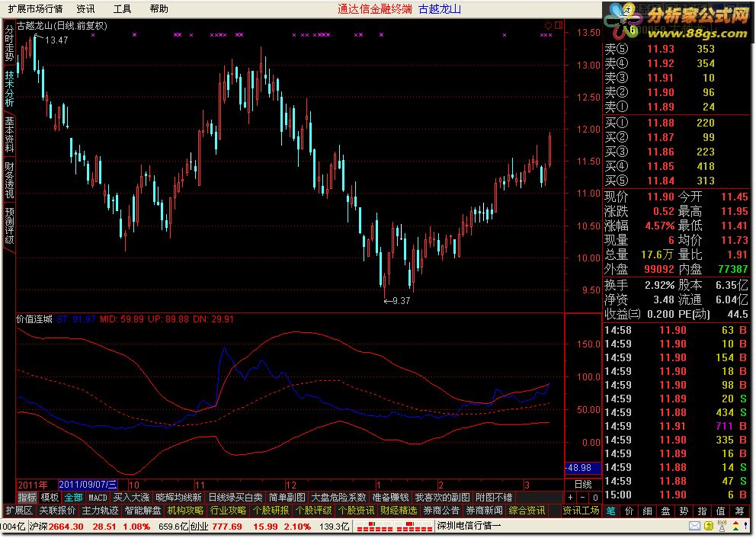Toggle the side panel square icon

(559, 25)
